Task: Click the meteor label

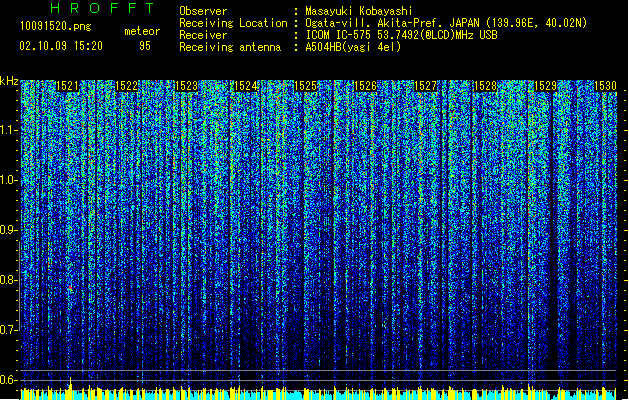Action: (142, 31)
